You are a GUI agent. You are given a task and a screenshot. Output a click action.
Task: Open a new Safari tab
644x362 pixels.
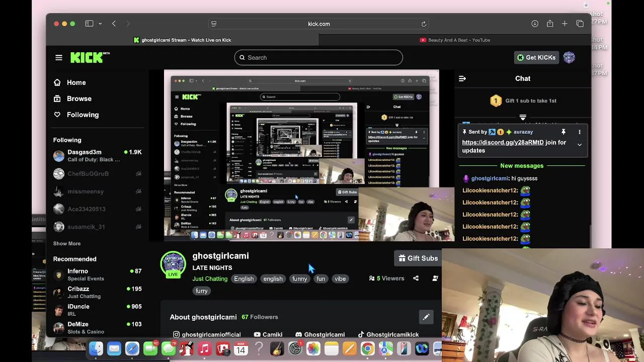tap(565, 24)
